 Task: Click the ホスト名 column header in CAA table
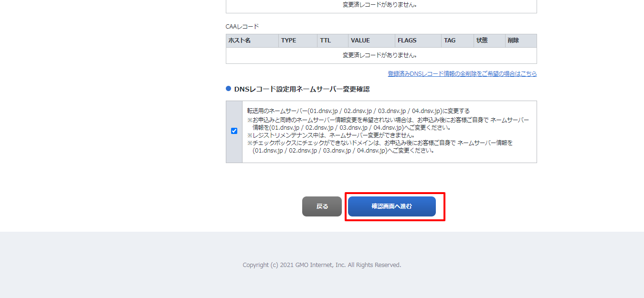coord(240,41)
